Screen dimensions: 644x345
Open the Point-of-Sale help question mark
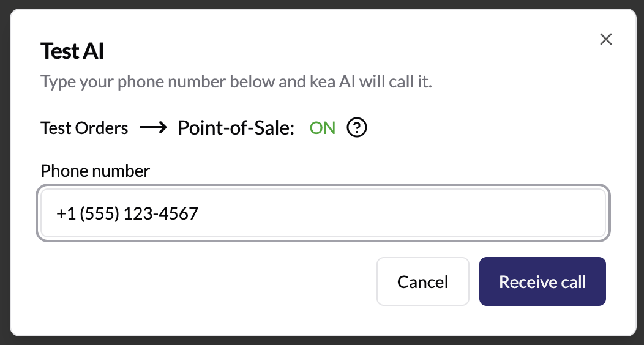(357, 128)
